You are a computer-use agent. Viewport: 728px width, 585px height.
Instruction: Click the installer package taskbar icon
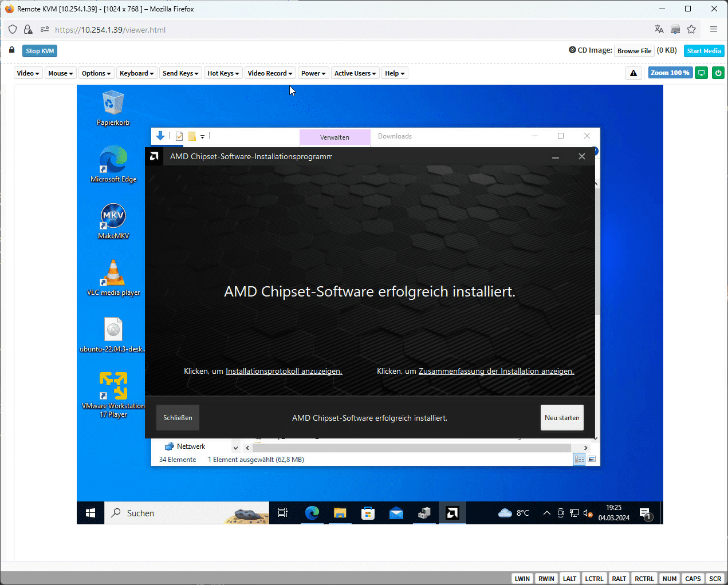(424, 513)
